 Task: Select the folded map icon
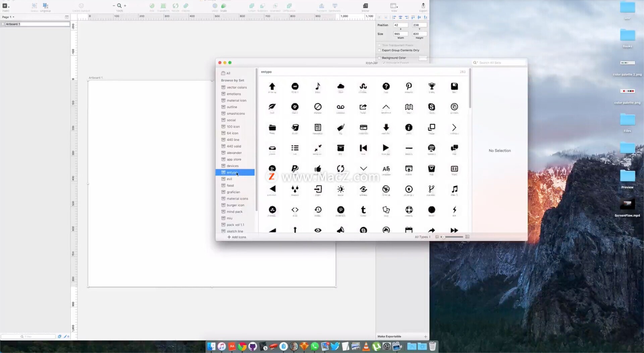(409, 107)
